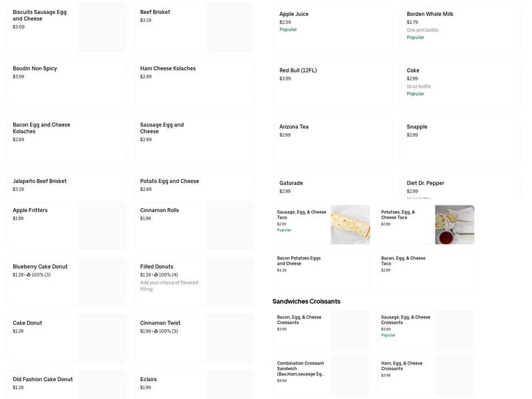This screenshot has width=532, height=399.
Task: Click the thumbs-up icon on Blueberry Cake Donut
Action: (29, 275)
